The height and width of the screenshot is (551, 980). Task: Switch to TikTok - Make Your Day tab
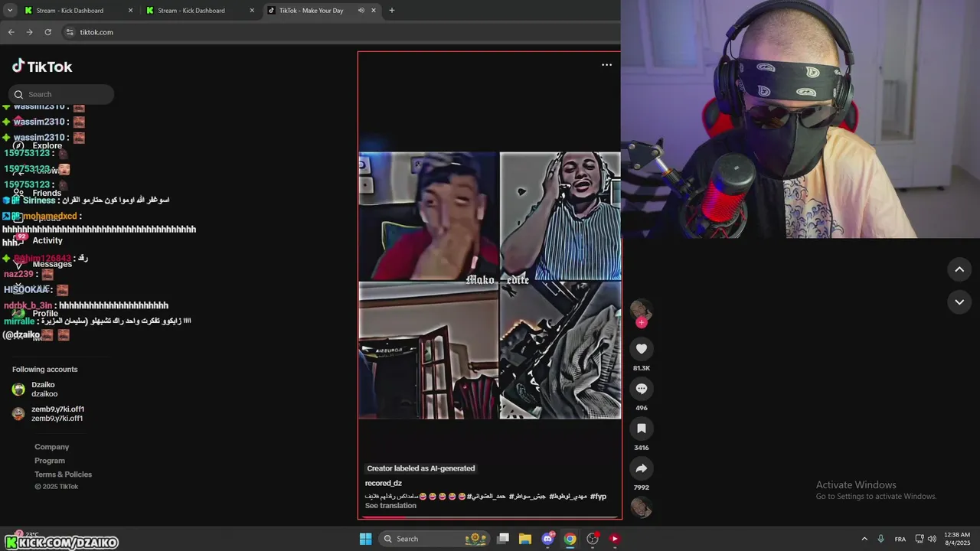tap(311, 11)
